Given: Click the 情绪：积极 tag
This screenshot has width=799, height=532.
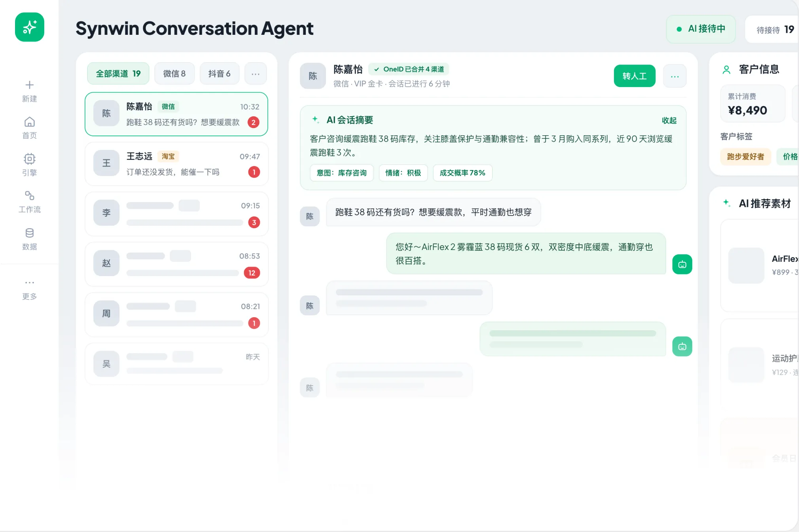Looking at the screenshot, I should [403, 173].
